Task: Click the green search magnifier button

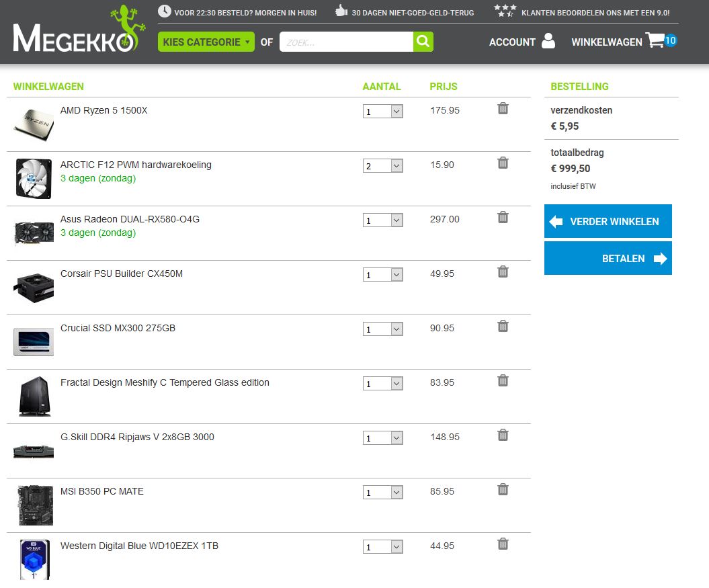Action: 423,42
